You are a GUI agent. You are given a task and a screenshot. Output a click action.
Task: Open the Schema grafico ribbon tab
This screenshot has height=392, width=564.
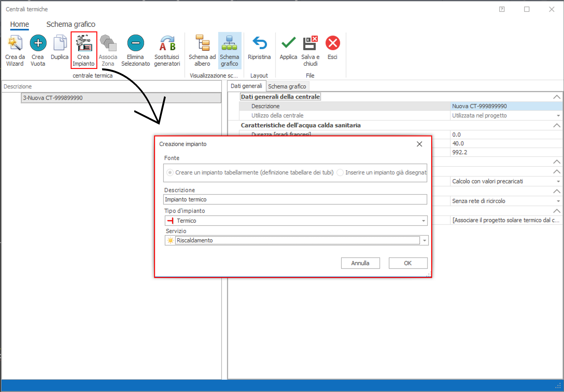[71, 24]
